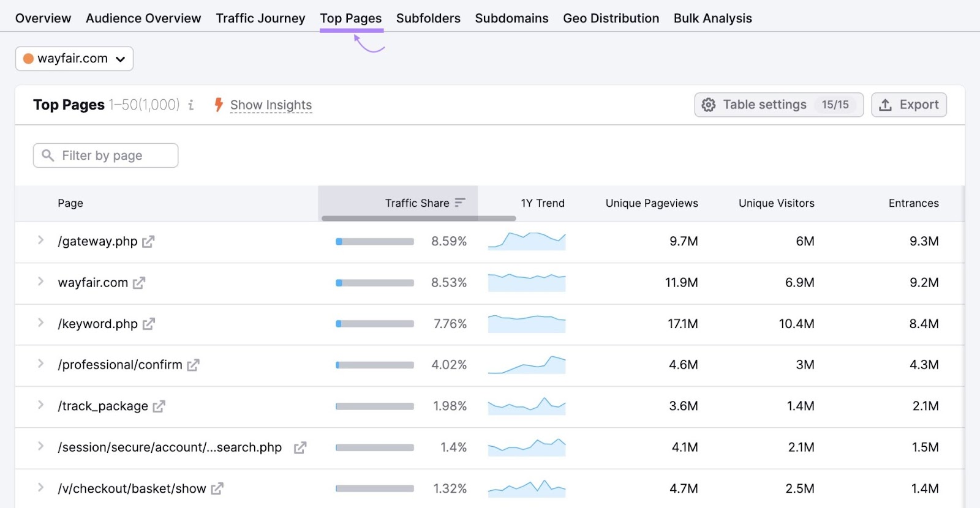Click the search magnifier in filter box
This screenshot has width=980, height=508.
coord(48,155)
